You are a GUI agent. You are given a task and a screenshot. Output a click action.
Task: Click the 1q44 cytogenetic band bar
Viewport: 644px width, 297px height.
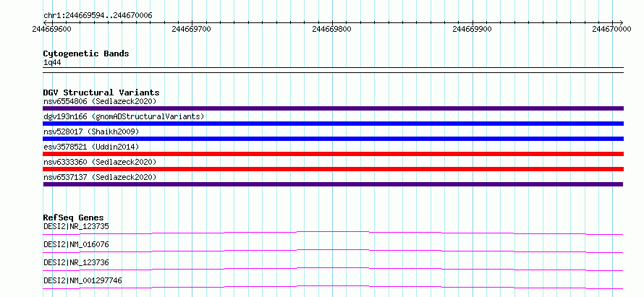(333, 70)
